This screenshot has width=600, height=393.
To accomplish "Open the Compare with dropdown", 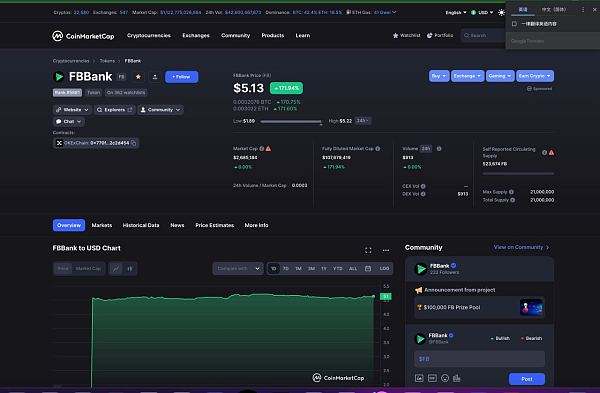I will (238, 269).
